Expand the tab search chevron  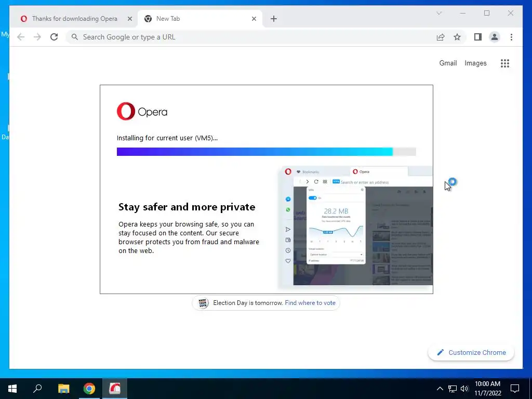tap(438, 13)
